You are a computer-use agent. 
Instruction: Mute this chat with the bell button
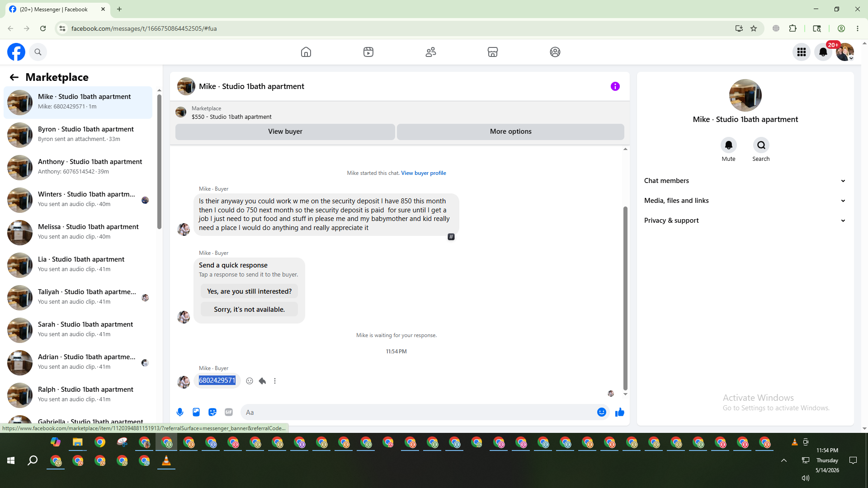pyautogui.click(x=729, y=145)
